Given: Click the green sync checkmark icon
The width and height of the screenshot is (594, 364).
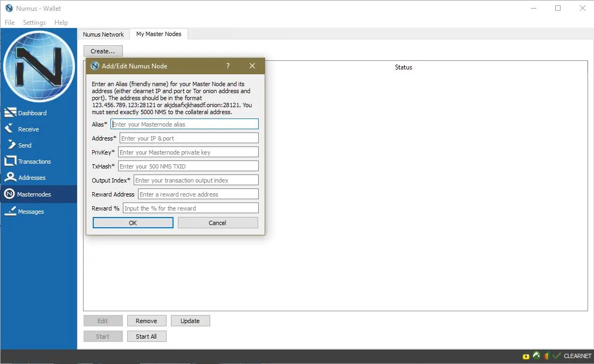Looking at the screenshot, I should click(556, 356).
